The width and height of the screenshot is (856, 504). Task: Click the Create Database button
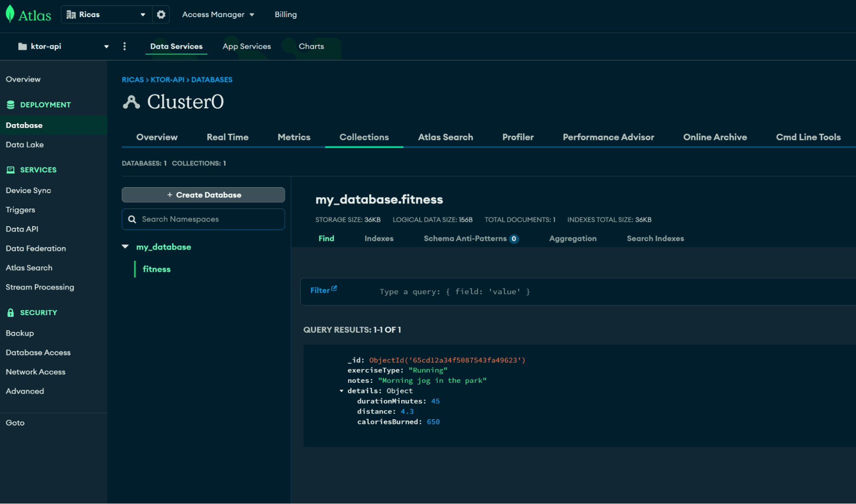tap(203, 194)
